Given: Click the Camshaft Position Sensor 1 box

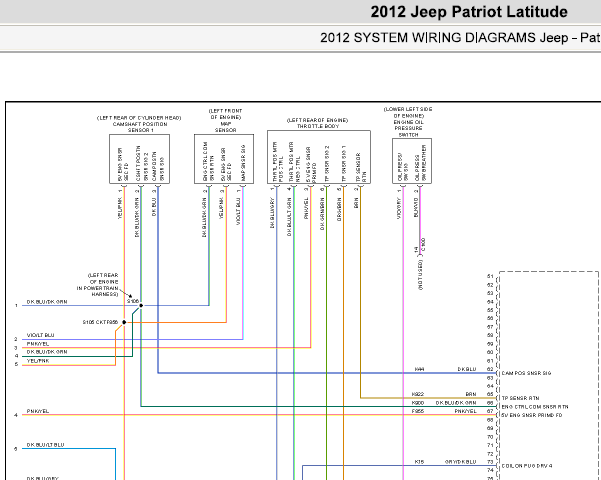Looking at the screenshot, I should pyautogui.click(x=140, y=159).
